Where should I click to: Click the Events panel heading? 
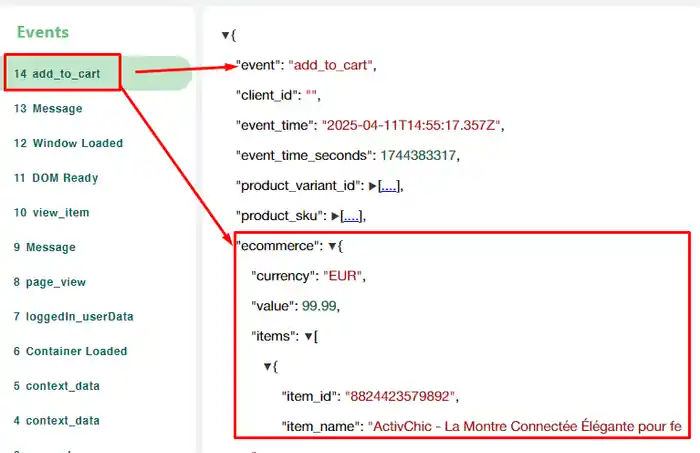pos(43,32)
